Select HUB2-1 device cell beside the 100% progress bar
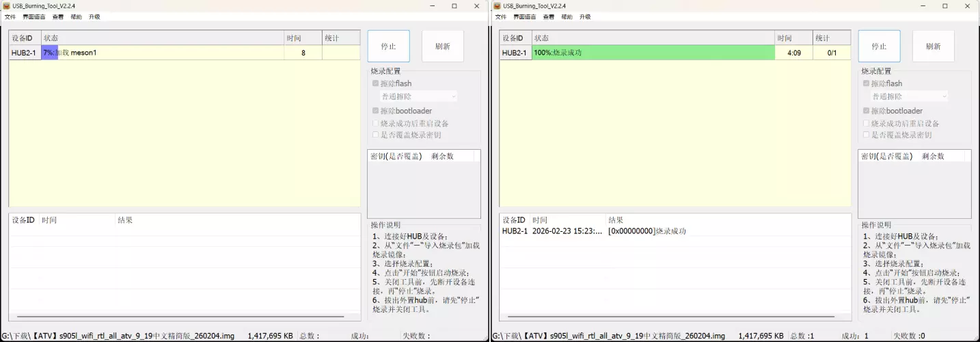The image size is (980, 342). click(515, 53)
